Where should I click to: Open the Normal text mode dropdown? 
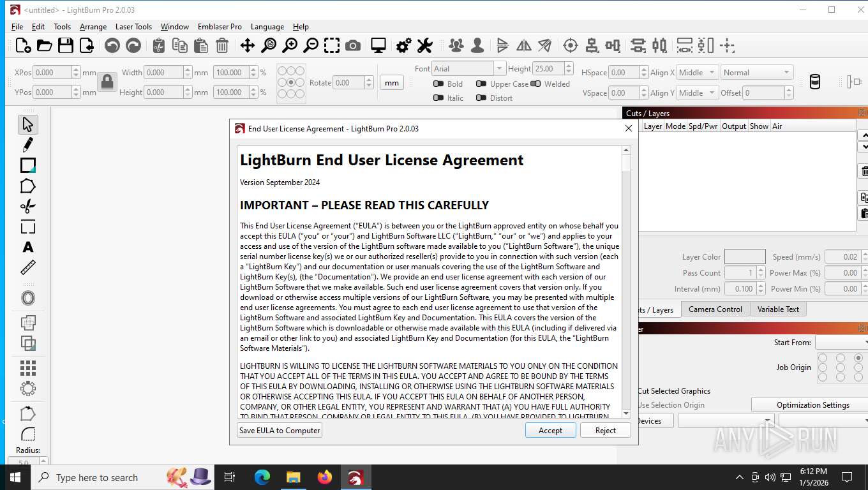pyautogui.click(x=757, y=72)
